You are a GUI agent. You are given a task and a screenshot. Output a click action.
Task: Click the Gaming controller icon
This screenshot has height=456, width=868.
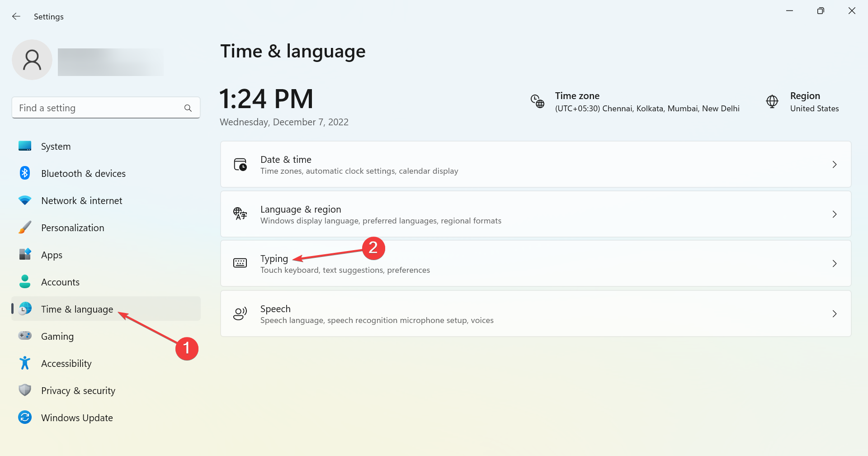(25, 336)
